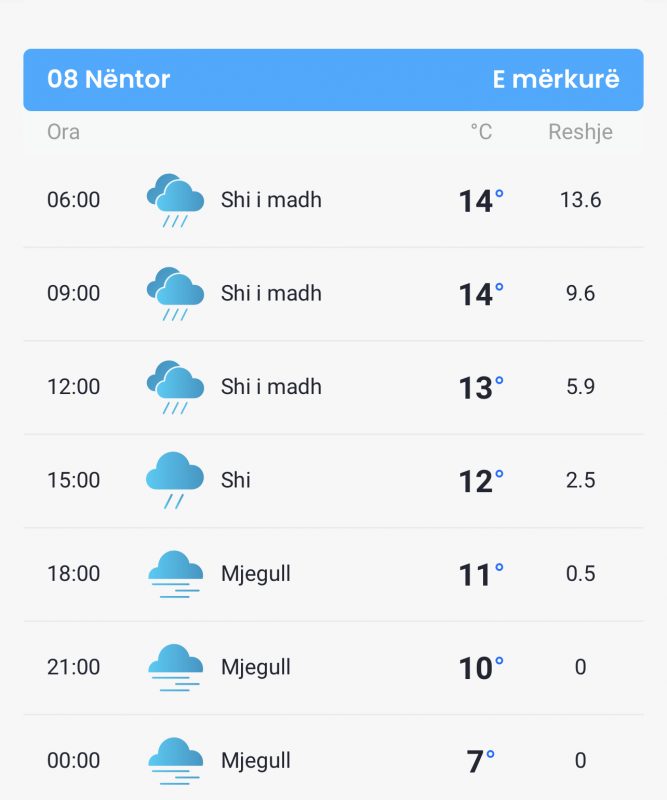Click the Reshje column header

pos(580,132)
